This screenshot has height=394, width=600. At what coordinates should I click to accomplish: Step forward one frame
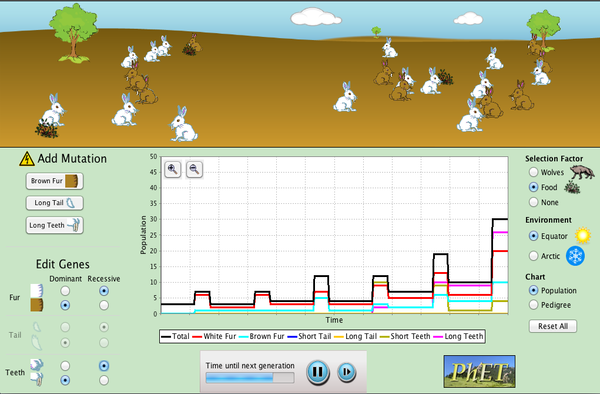point(347,372)
